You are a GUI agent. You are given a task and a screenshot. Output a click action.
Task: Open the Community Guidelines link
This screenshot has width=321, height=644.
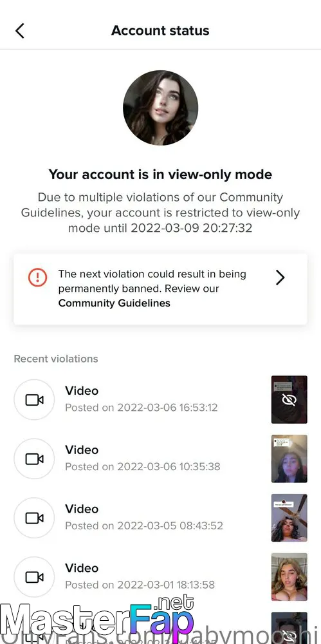[x=114, y=303]
